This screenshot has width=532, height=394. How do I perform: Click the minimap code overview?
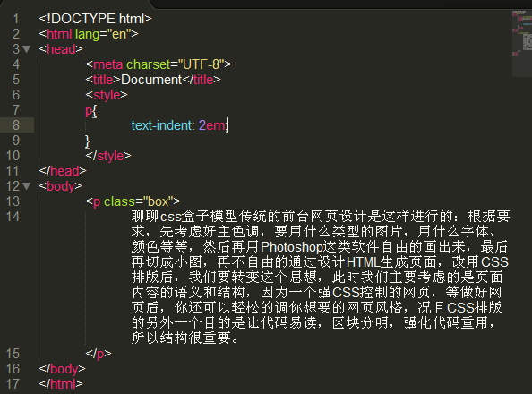click(x=522, y=43)
